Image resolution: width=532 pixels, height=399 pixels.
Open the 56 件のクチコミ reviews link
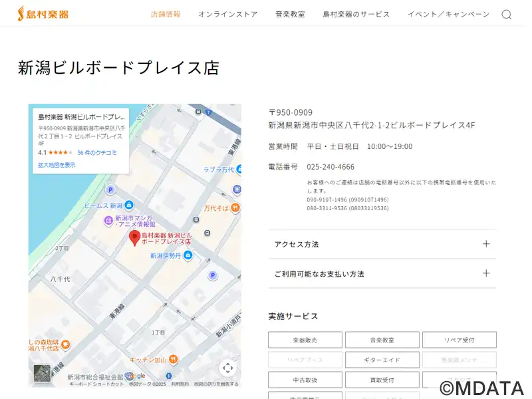[97, 153]
